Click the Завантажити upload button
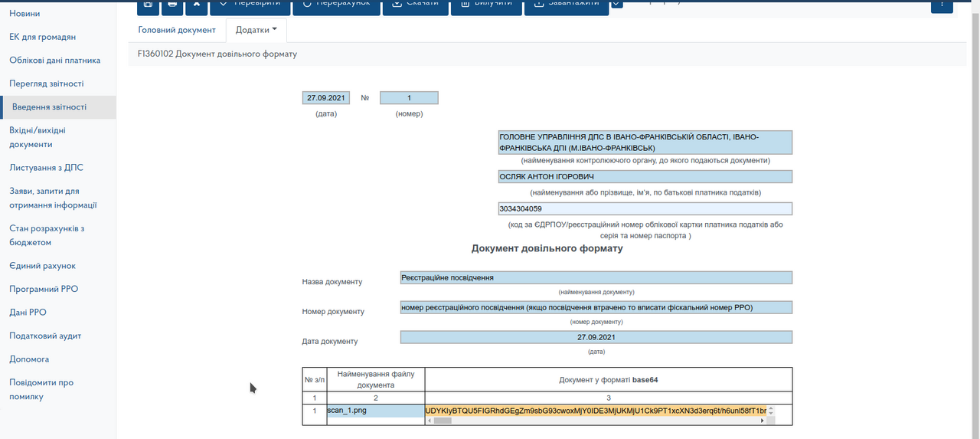 (566, 5)
